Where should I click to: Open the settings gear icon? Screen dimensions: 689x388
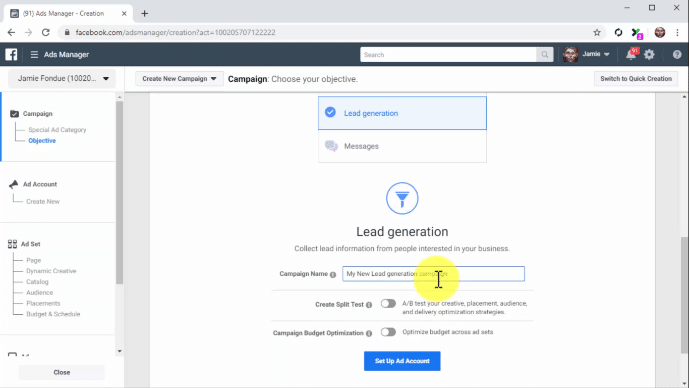tap(649, 54)
